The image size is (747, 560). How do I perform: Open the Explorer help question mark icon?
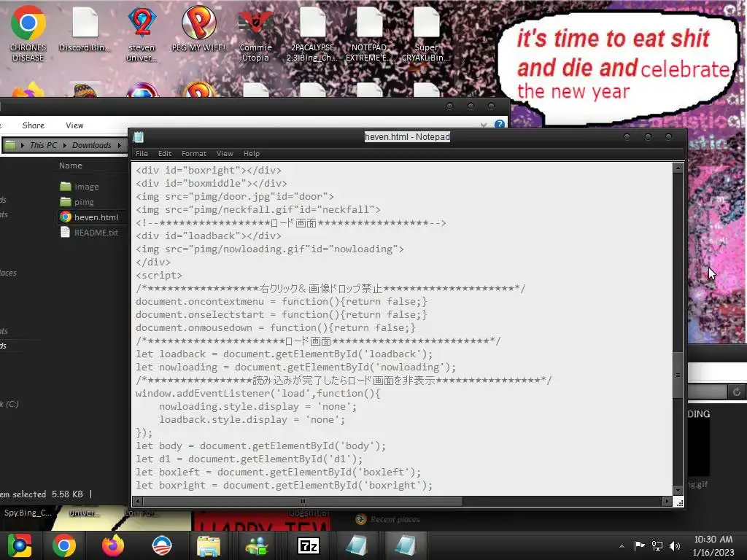point(499,124)
